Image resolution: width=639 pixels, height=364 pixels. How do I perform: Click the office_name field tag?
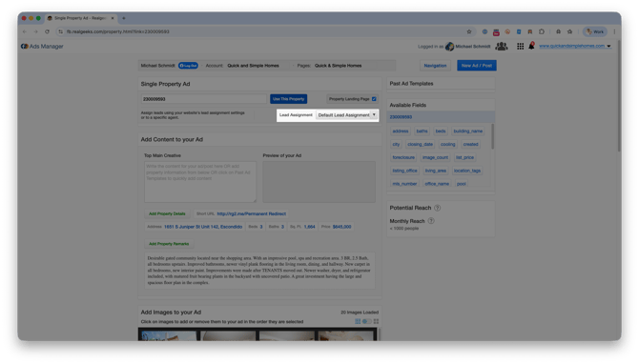click(x=437, y=184)
